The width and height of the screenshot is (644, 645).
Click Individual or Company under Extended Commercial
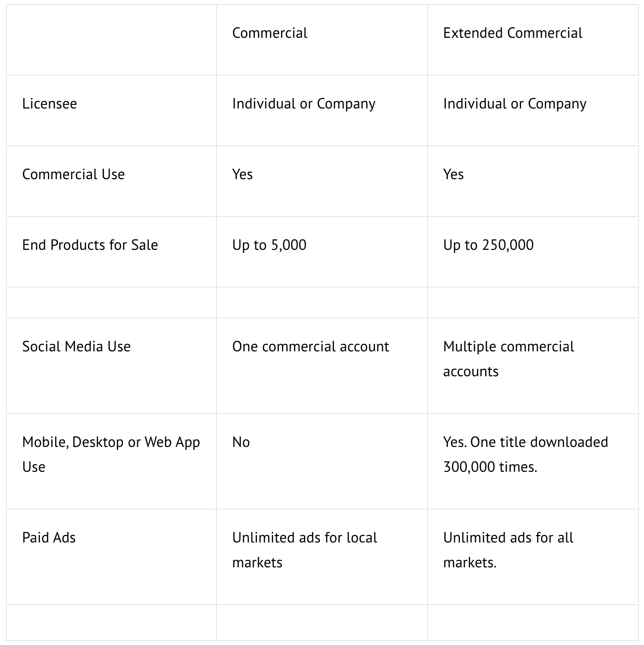(x=515, y=104)
